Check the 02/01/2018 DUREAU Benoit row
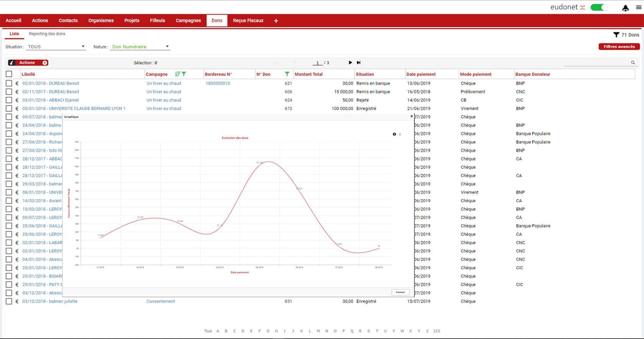Image resolution: width=644 pixels, height=339 pixels. point(9,83)
